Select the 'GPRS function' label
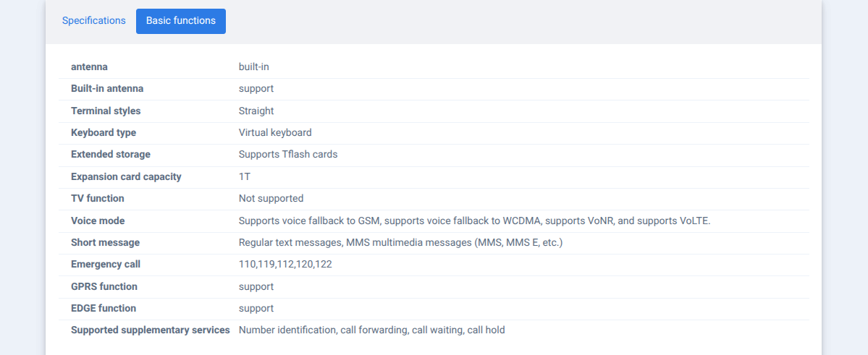The height and width of the screenshot is (355, 868). coord(104,287)
